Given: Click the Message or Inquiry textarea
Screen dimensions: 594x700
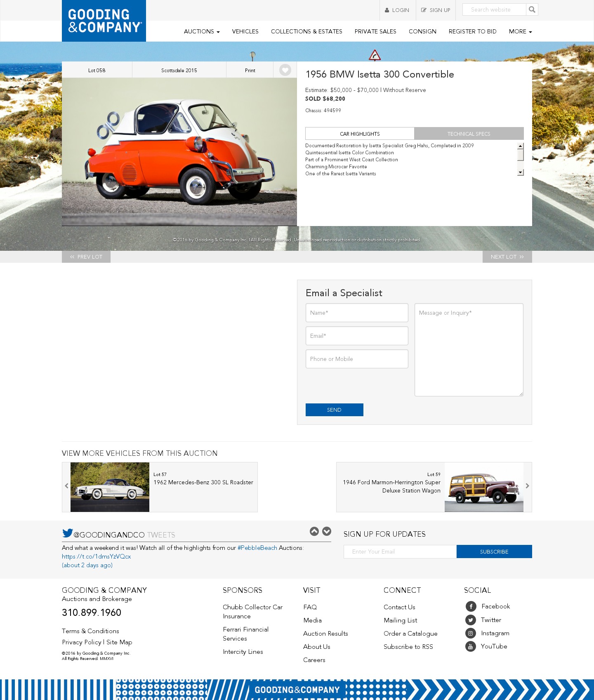Looking at the screenshot, I should pos(469,350).
